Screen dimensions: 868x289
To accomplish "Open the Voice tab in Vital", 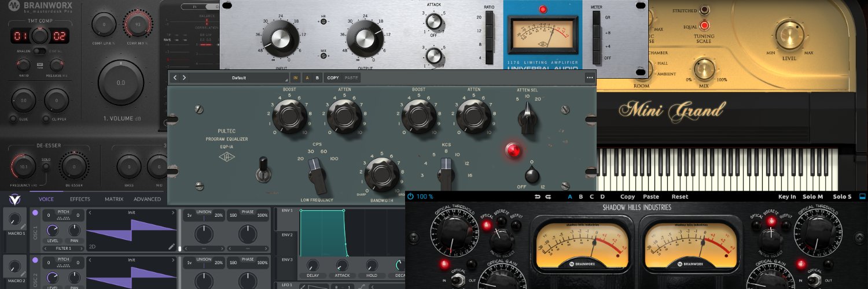I will point(46,199).
